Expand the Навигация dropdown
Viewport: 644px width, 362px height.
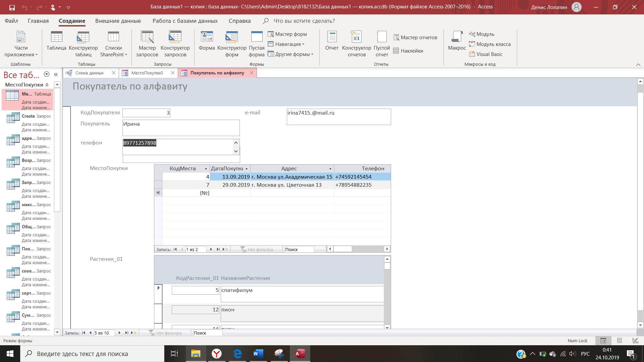coord(286,44)
